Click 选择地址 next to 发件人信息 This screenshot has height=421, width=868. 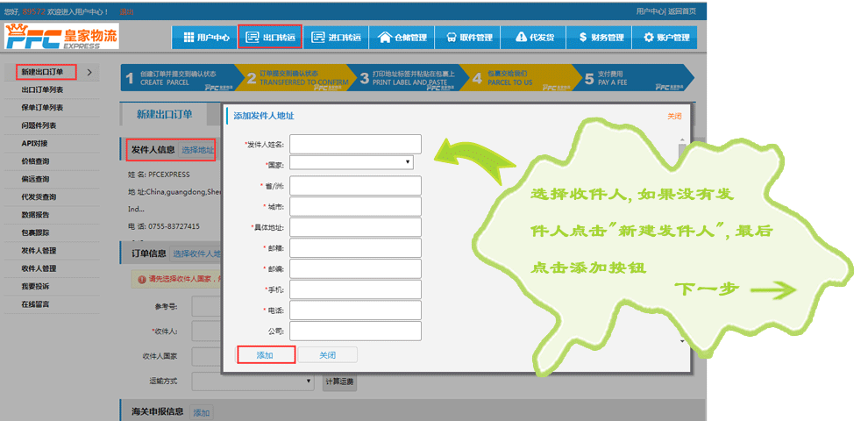coord(197,150)
